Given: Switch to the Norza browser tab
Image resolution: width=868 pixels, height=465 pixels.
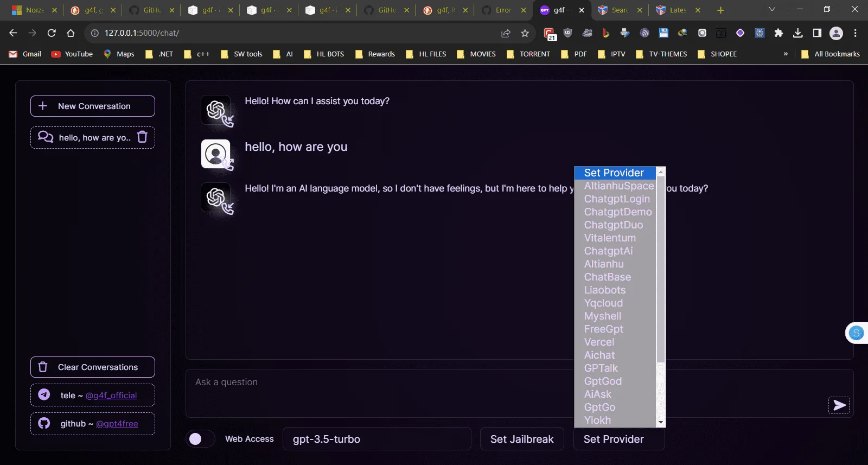Looking at the screenshot, I should pyautogui.click(x=34, y=10).
